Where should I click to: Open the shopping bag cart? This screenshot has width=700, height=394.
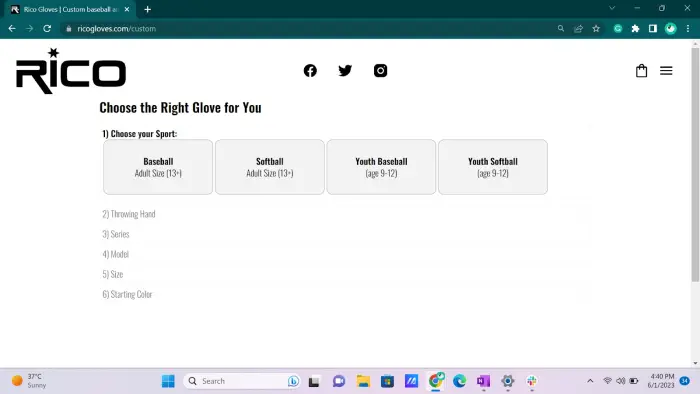tap(642, 71)
